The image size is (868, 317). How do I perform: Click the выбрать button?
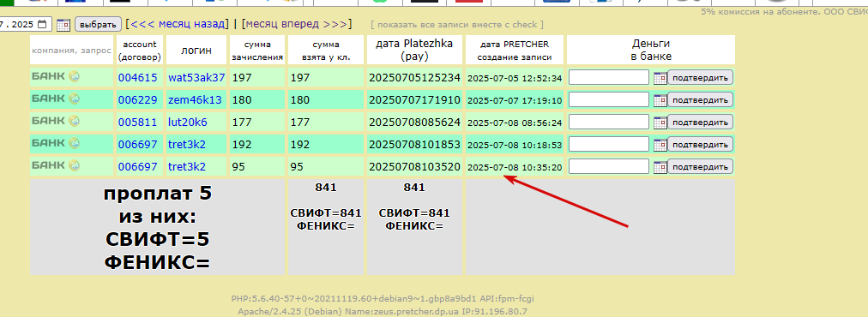tap(98, 24)
